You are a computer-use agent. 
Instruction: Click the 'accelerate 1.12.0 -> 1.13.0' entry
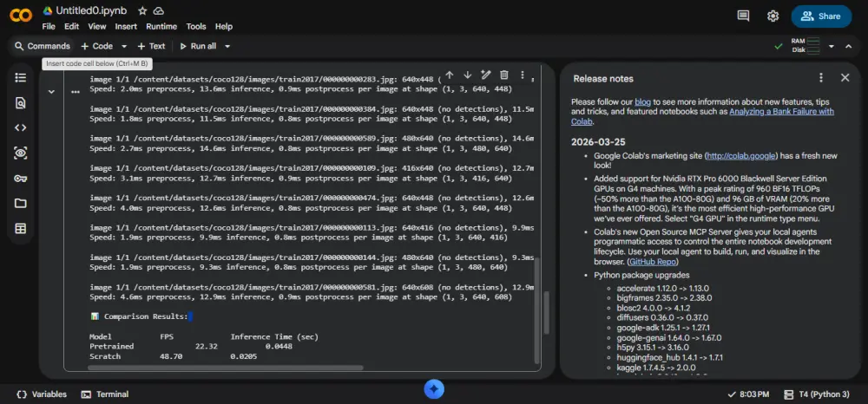[662, 289]
